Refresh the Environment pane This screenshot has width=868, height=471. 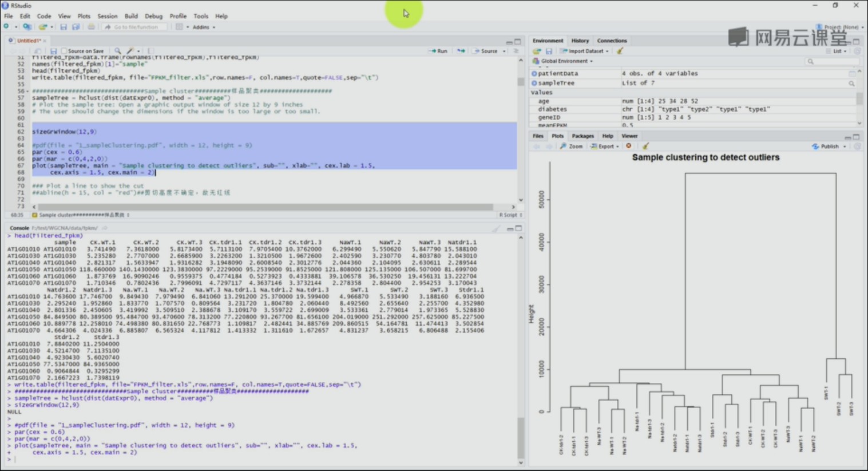[857, 51]
